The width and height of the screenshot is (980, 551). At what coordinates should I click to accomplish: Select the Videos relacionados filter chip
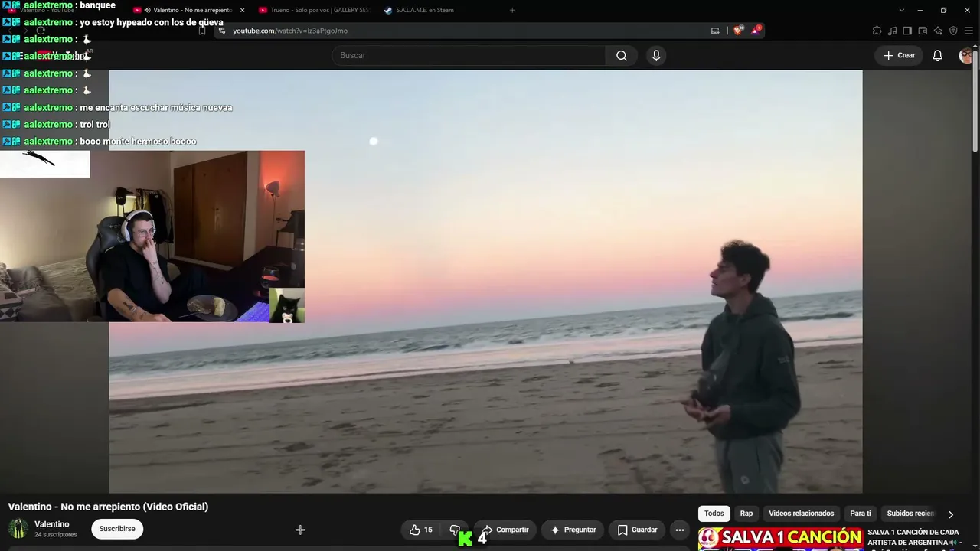tap(801, 514)
